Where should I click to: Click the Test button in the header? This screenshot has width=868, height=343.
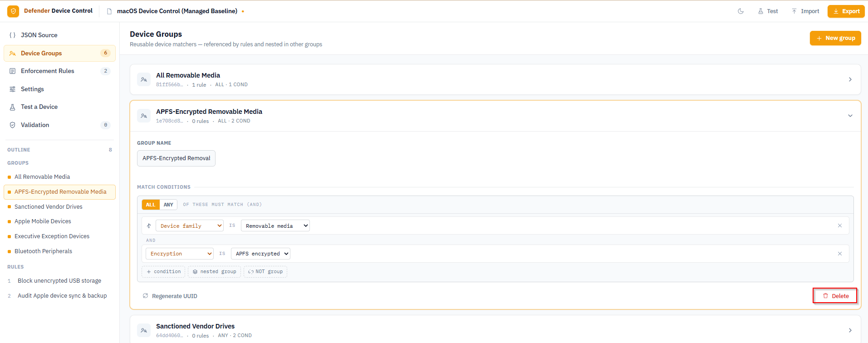tap(768, 11)
